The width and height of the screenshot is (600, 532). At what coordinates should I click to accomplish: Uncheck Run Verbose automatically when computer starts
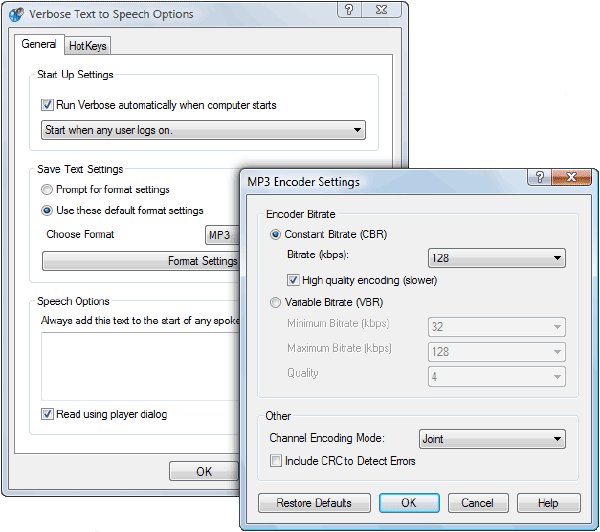47,105
